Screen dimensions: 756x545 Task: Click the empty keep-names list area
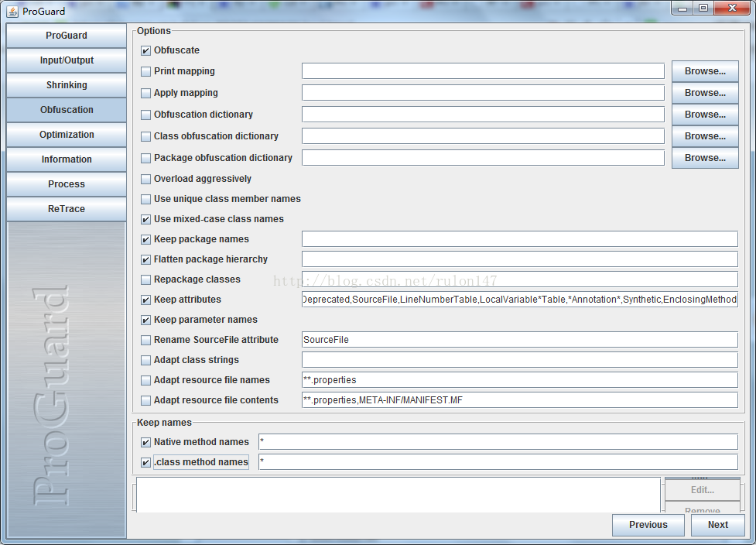click(x=399, y=495)
